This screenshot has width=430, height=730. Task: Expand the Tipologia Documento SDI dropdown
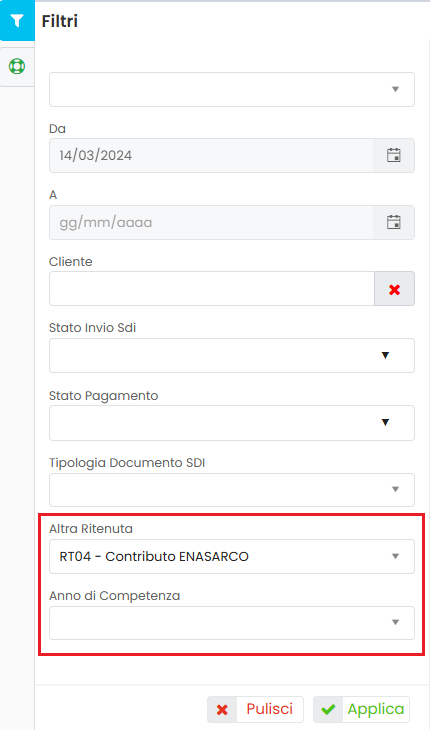point(232,490)
